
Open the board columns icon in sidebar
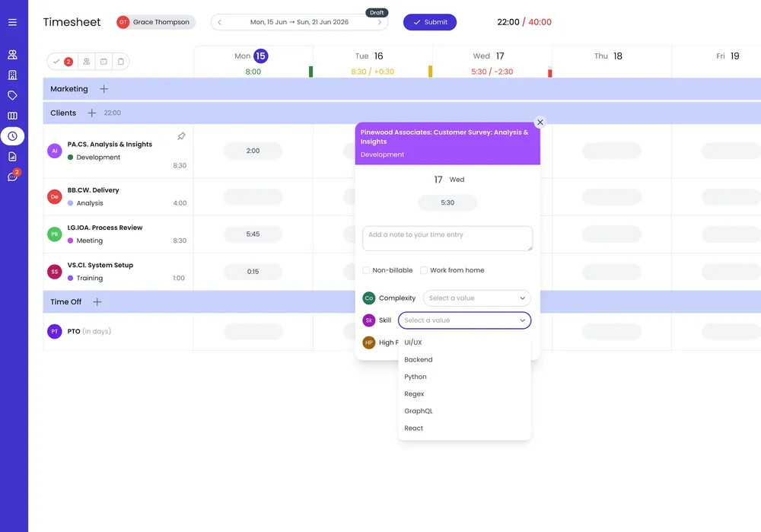pyautogui.click(x=13, y=116)
